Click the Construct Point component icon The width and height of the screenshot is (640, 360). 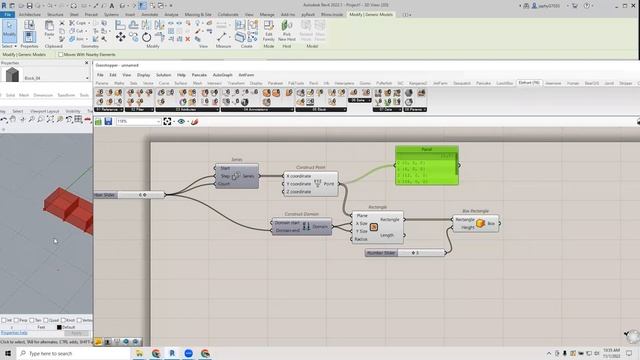(318, 184)
